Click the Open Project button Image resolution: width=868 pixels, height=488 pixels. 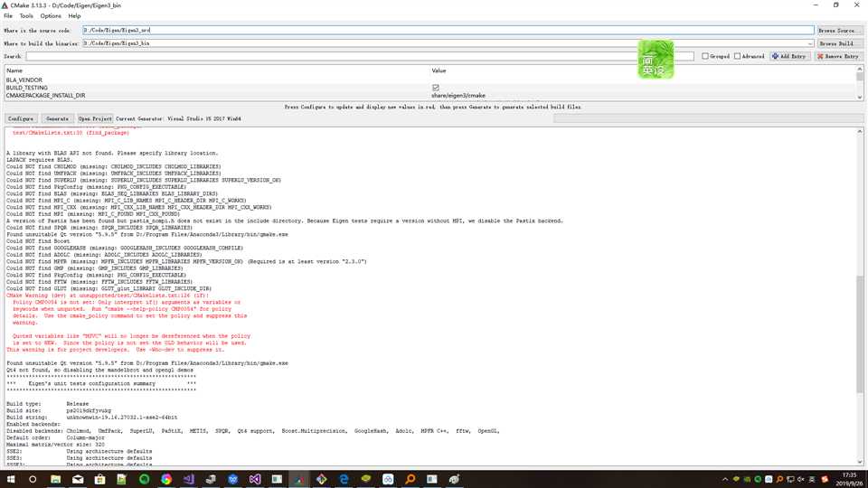pyautogui.click(x=95, y=118)
